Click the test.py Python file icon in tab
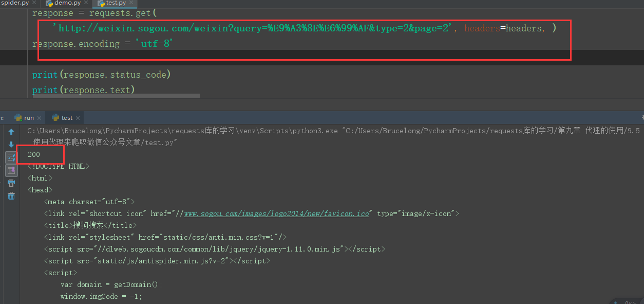 [x=101, y=3]
